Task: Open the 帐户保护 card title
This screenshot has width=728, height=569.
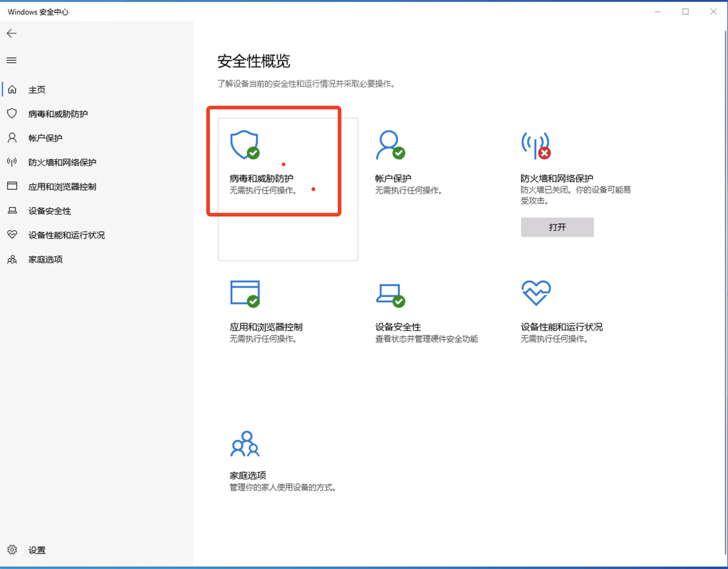Action: pyautogui.click(x=393, y=178)
